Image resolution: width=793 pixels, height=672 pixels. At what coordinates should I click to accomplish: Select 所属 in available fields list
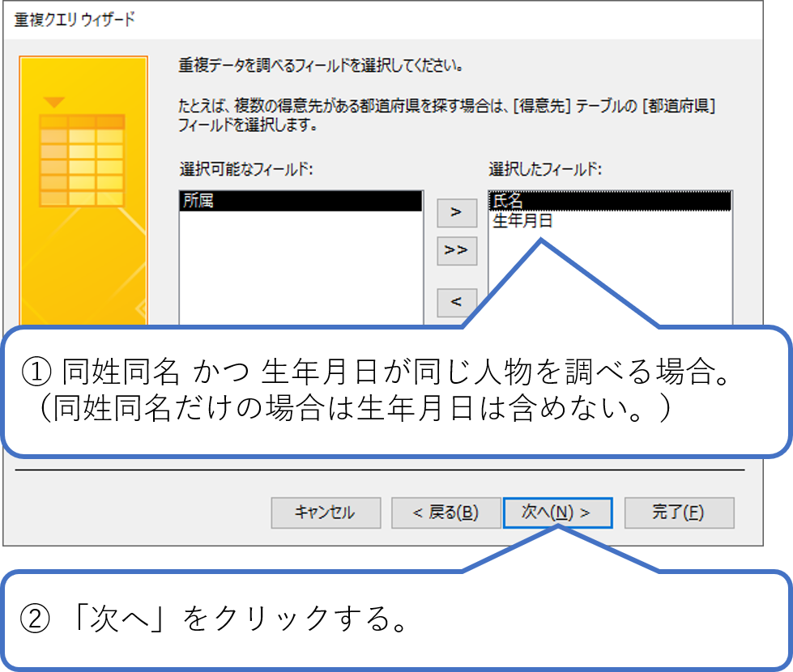point(301,201)
